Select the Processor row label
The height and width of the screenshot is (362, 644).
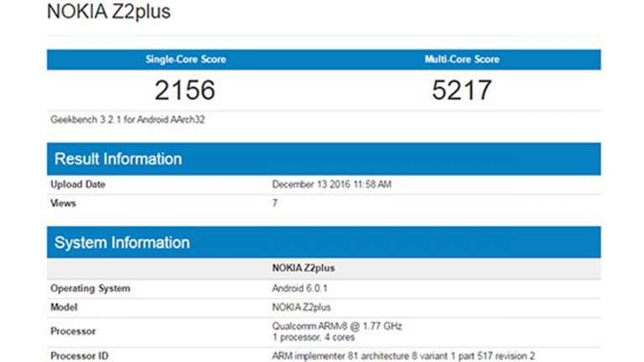pos(73,331)
